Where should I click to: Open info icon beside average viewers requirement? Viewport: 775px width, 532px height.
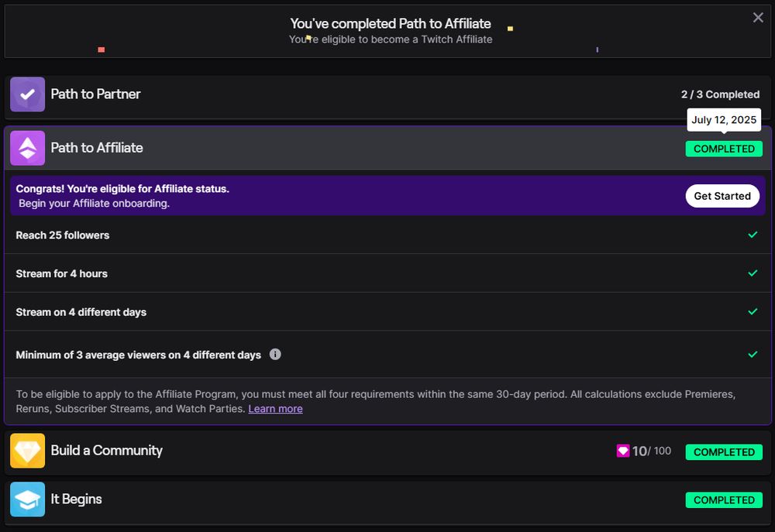coord(275,354)
